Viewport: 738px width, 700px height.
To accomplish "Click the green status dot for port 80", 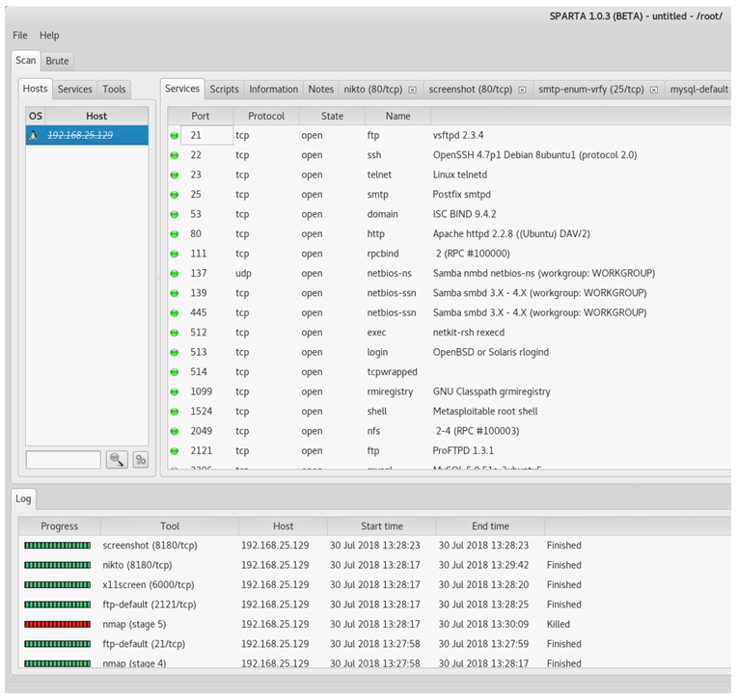I will pyautogui.click(x=175, y=234).
